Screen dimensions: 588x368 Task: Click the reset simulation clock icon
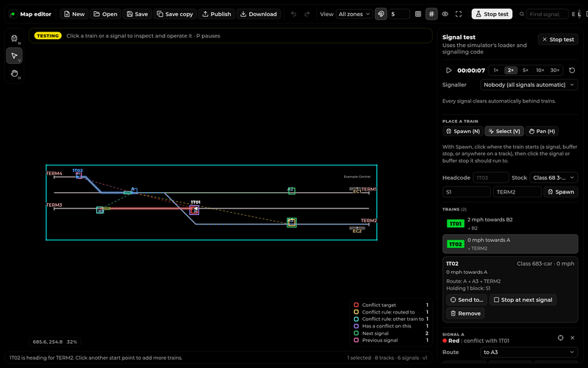tap(572, 70)
